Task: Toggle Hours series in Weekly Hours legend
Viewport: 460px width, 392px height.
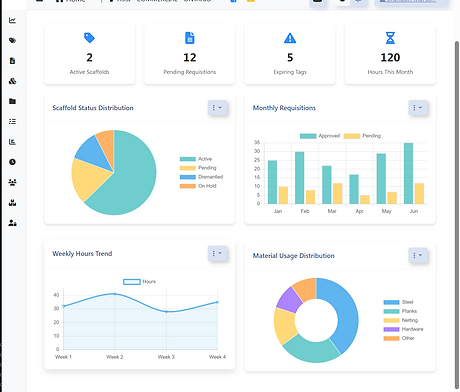Action: point(139,282)
